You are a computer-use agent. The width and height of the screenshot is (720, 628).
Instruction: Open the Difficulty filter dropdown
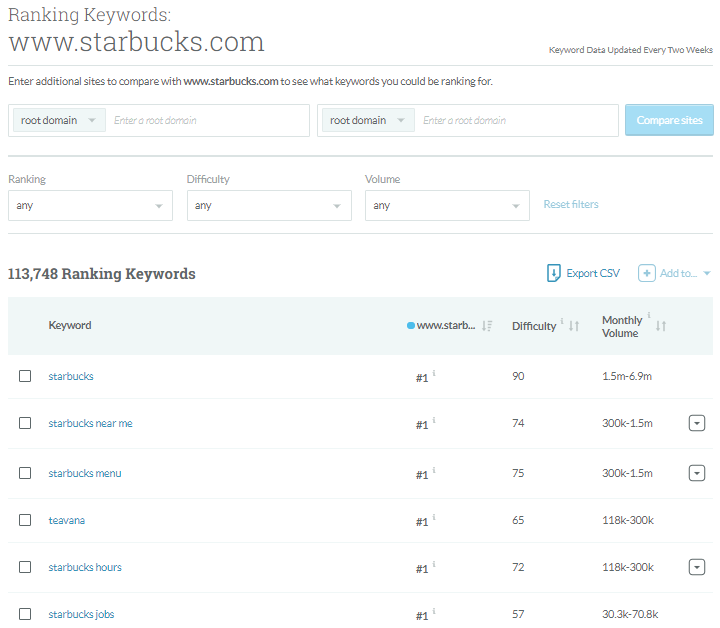[x=269, y=206]
